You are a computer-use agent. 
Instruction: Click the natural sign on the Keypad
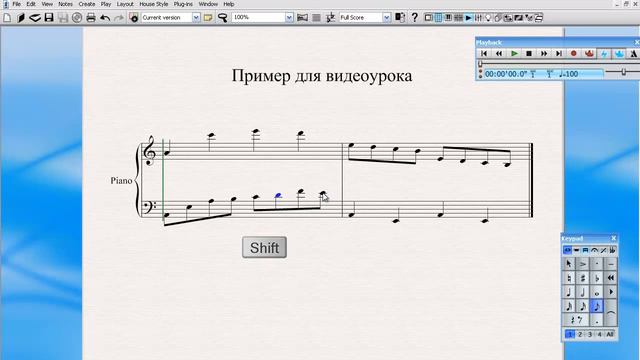(569, 278)
